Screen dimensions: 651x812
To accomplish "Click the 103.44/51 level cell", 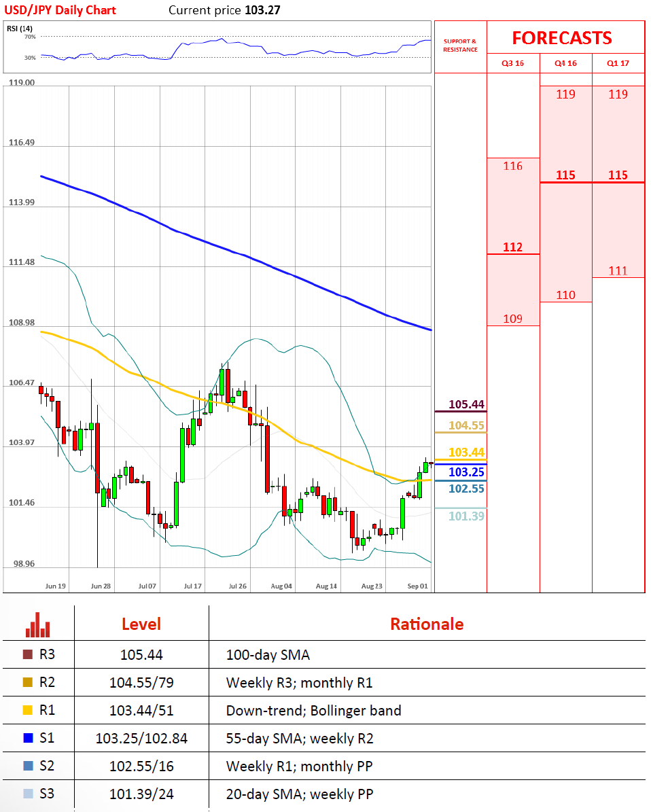I will coord(141,711).
